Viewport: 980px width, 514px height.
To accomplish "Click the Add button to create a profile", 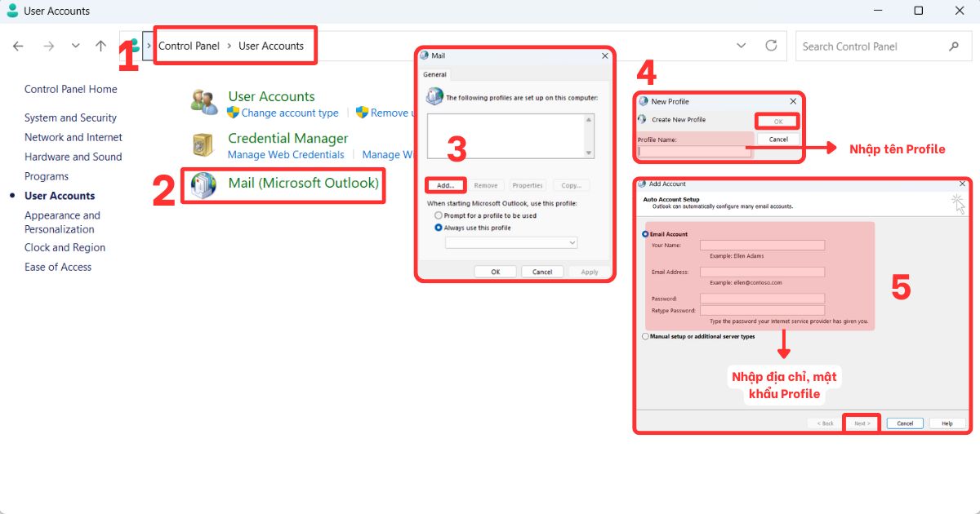I will click(x=444, y=185).
